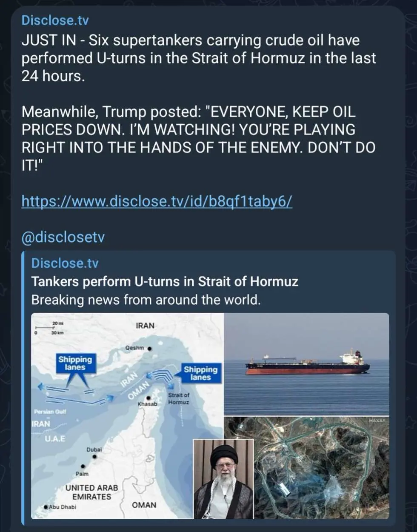The image size is (417, 532).
Task: Tap 'Breaking news from around the world' description
Action: pos(146,300)
